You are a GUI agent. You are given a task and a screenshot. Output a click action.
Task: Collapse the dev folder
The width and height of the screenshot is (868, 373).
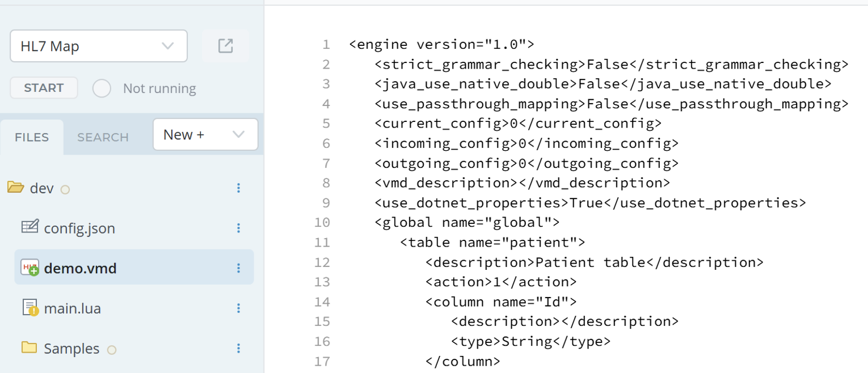click(x=16, y=188)
